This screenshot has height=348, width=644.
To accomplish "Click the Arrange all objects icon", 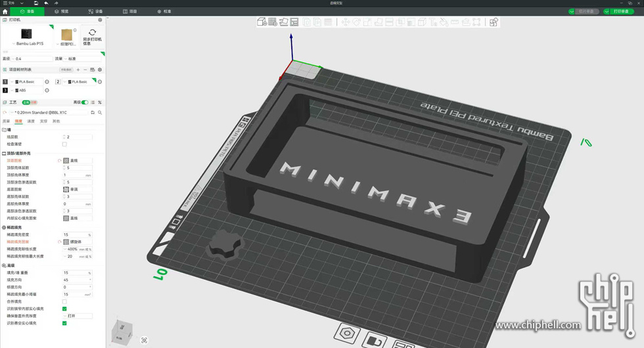I will tap(294, 22).
